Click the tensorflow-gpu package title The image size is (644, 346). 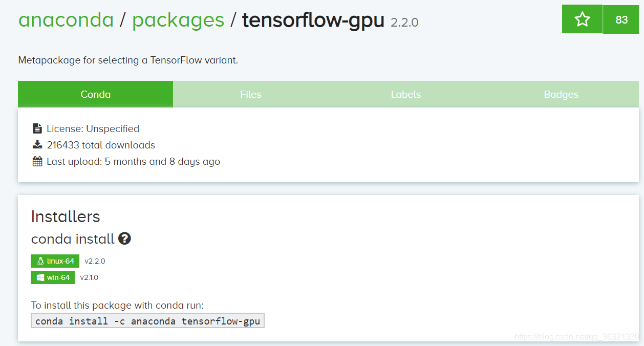click(x=313, y=20)
